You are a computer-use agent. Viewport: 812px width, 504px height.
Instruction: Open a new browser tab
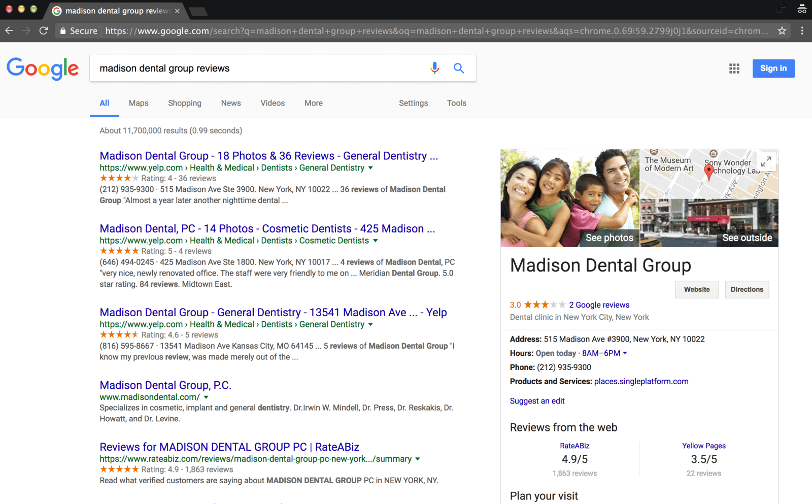point(198,11)
